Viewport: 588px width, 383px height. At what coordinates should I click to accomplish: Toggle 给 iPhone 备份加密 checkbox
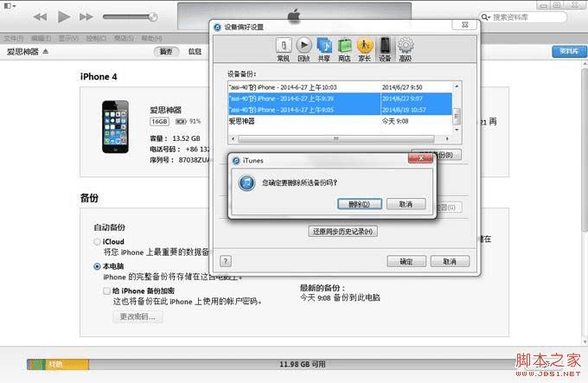pyautogui.click(x=107, y=290)
